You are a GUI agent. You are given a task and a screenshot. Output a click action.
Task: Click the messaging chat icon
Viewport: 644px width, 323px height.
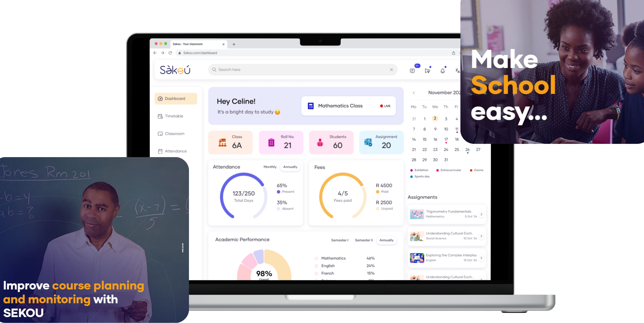[412, 71]
